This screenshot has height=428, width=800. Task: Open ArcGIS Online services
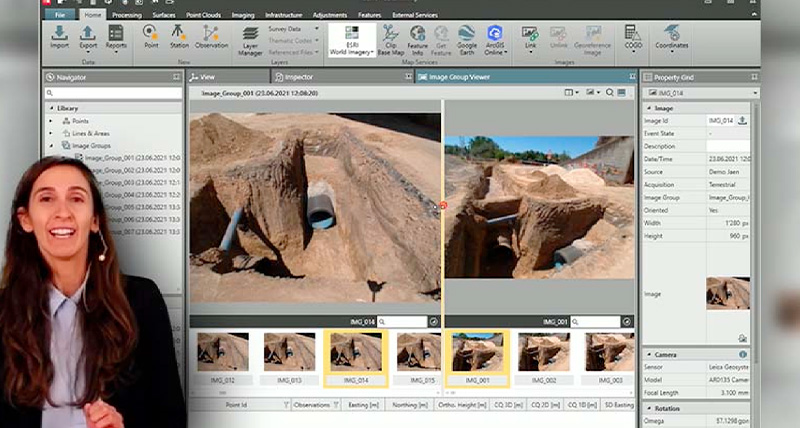point(494,40)
